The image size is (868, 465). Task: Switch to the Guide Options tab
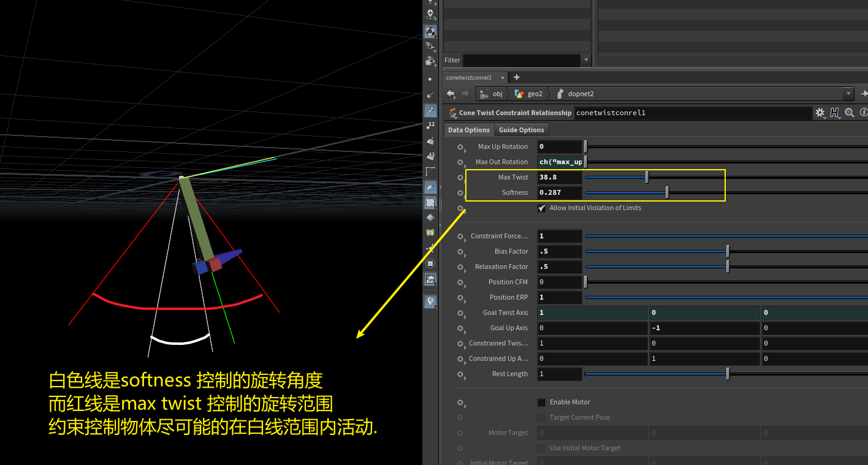click(x=521, y=129)
